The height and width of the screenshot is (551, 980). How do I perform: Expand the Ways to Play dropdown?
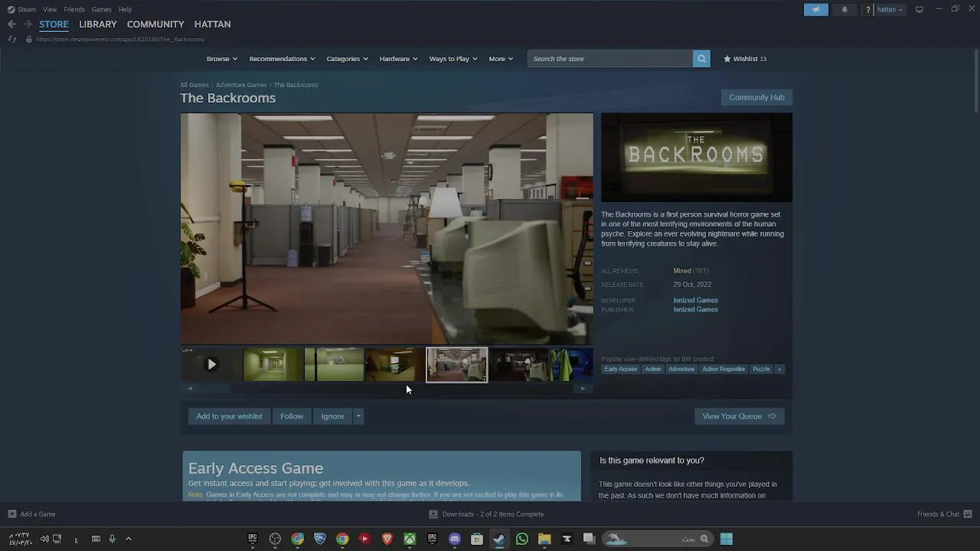click(453, 59)
